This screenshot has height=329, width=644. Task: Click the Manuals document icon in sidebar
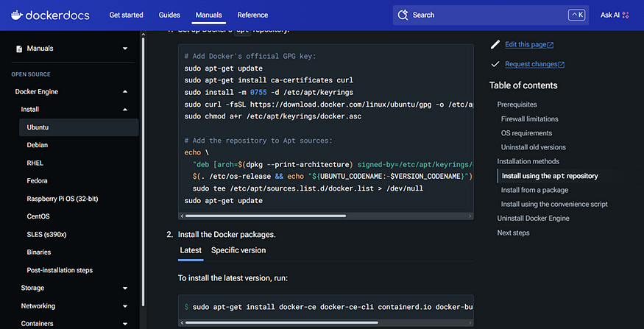point(19,49)
